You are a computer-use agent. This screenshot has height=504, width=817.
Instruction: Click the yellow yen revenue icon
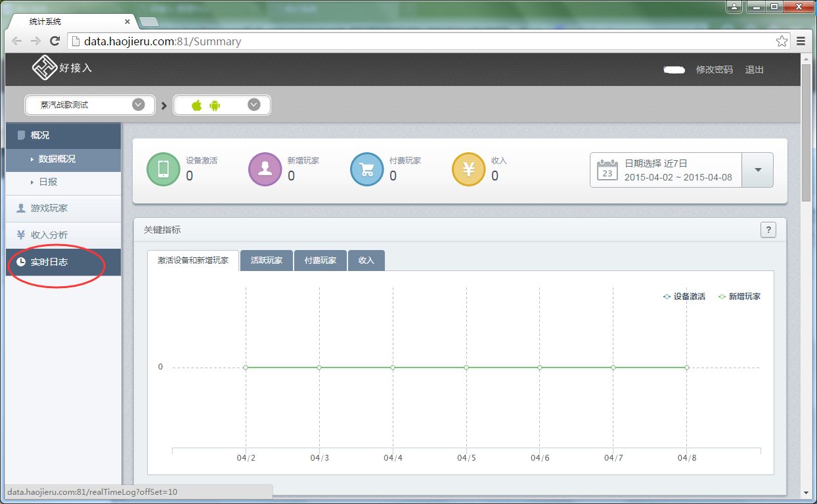point(468,169)
